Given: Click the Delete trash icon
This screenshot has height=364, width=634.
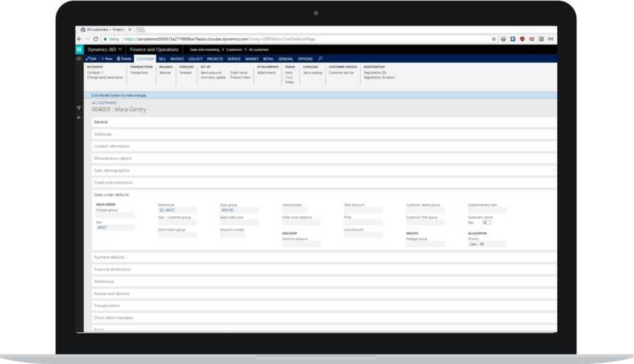Looking at the screenshot, I should [x=119, y=58].
